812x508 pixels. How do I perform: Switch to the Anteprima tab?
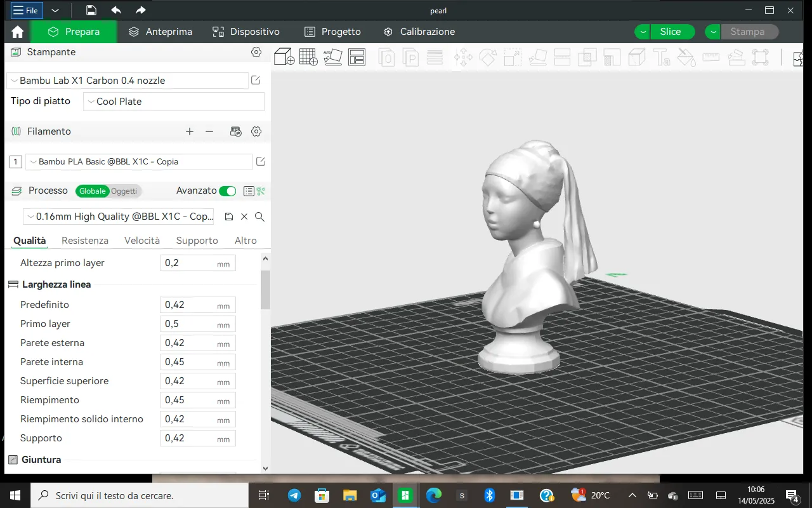tap(160, 32)
